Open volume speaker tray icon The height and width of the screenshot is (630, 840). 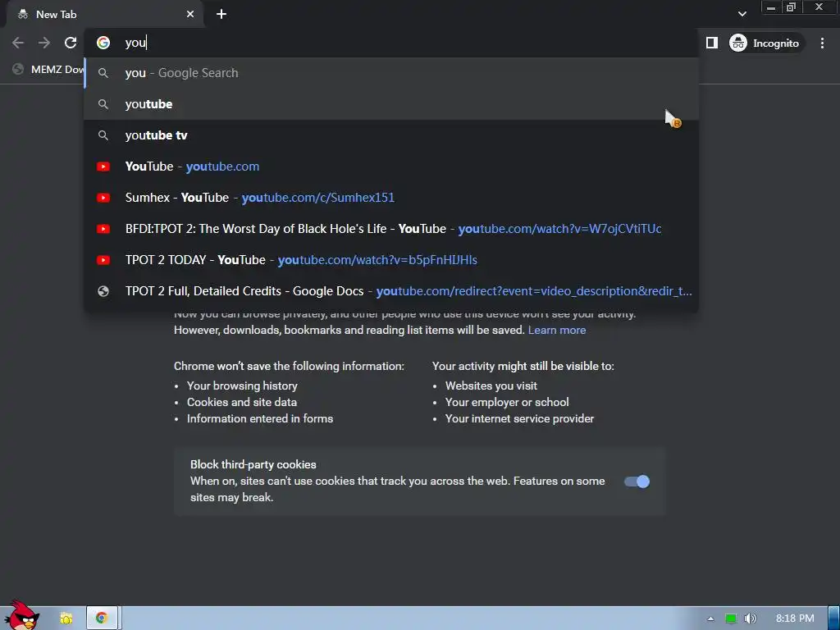click(750, 619)
